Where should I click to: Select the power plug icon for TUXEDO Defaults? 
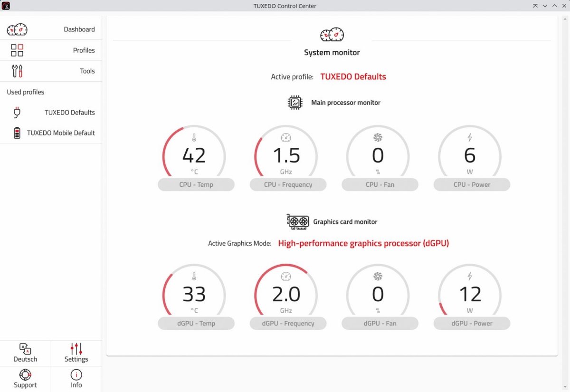click(x=17, y=113)
